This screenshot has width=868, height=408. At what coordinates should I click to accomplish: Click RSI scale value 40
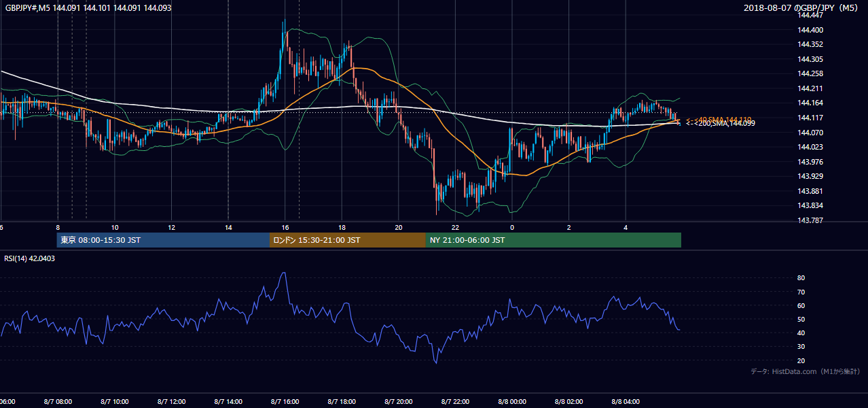coord(801,333)
